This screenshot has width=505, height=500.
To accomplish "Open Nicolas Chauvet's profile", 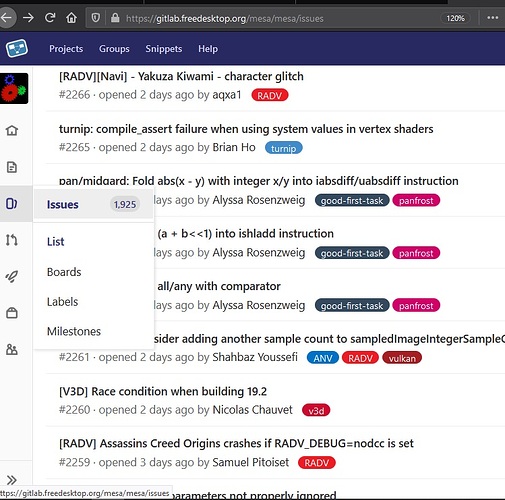I will pyautogui.click(x=252, y=410).
